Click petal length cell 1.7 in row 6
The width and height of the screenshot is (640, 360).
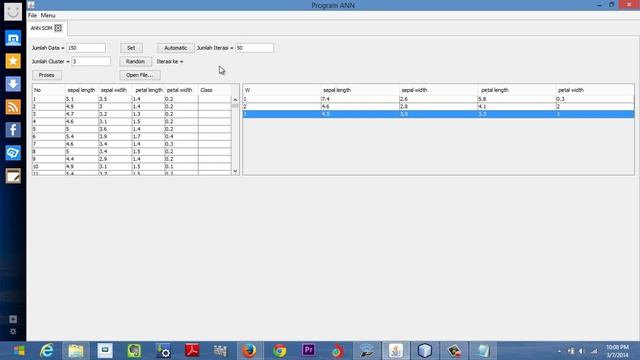[148, 136]
